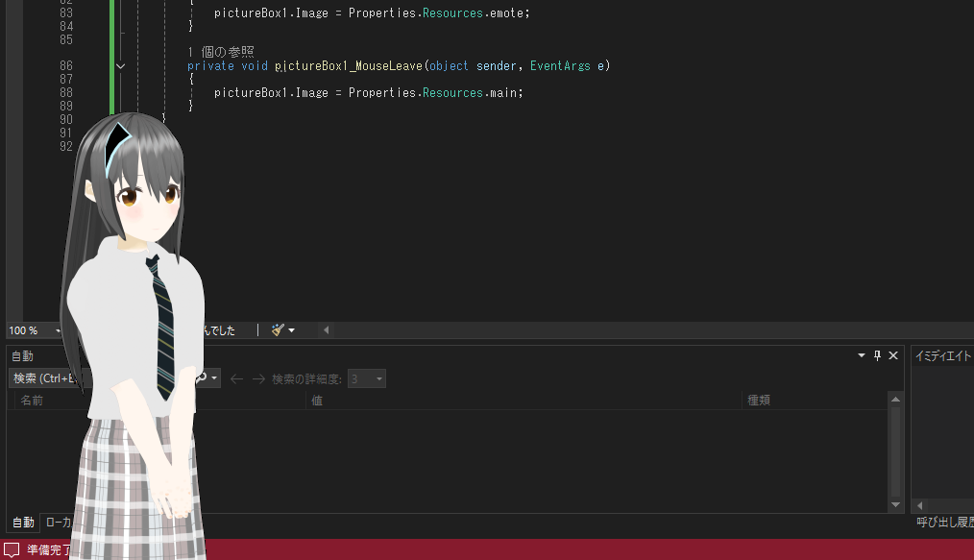Image resolution: width=974 pixels, height=560 pixels.
Task: Click the editor horizontal scroll left arrow
Action: tap(326, 330)
